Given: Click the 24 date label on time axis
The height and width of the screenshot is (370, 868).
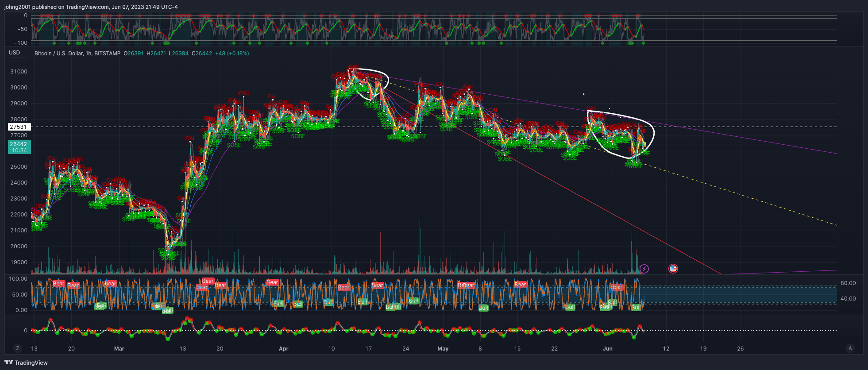Looking at the screenshot, I should 406,349.
